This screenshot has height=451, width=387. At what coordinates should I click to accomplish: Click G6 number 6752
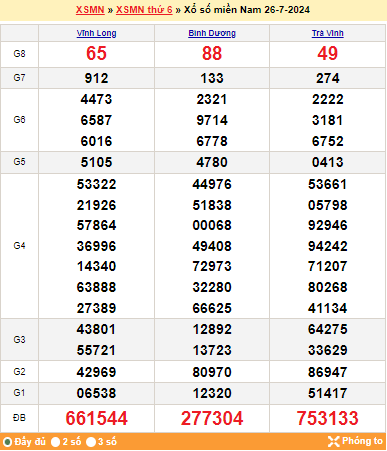(328, 141)
